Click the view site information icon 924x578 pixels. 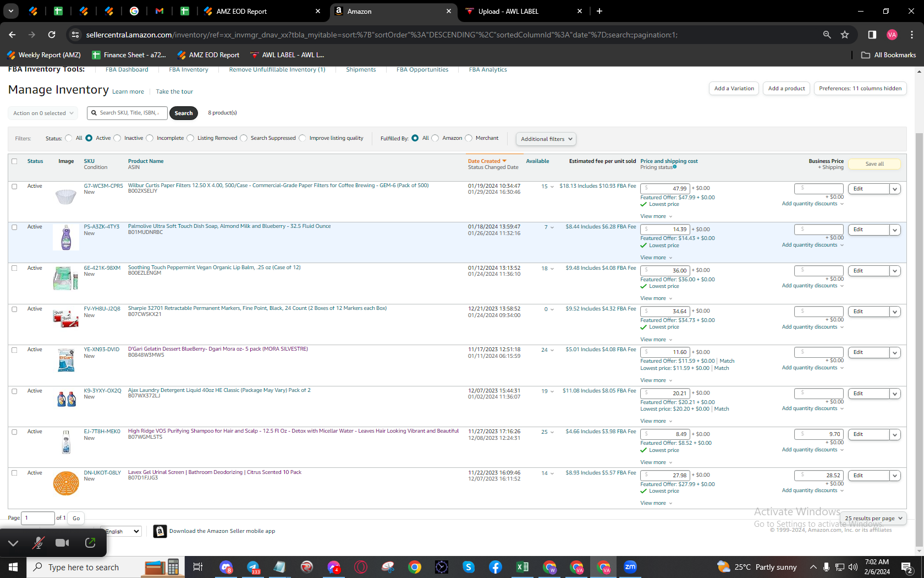75,35
